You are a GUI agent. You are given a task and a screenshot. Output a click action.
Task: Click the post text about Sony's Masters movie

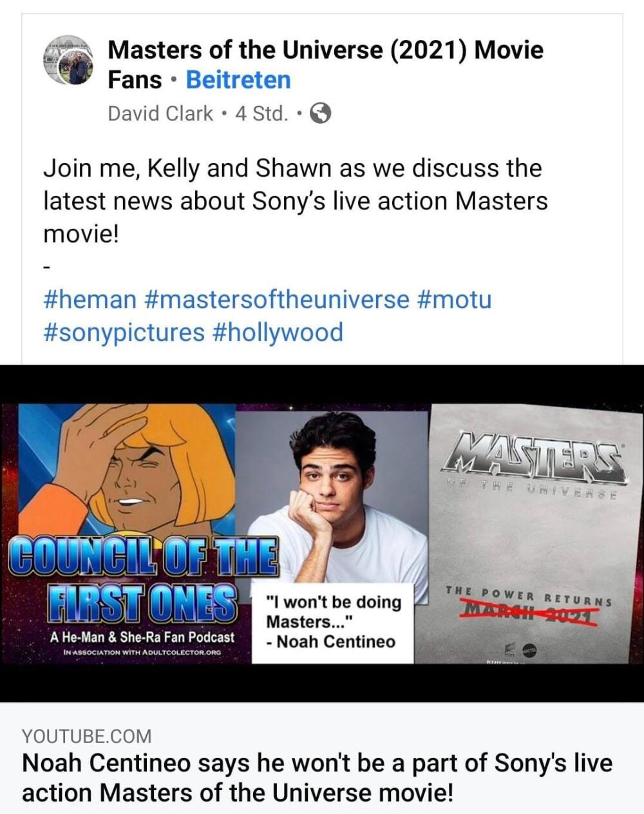tap(296, 201)
